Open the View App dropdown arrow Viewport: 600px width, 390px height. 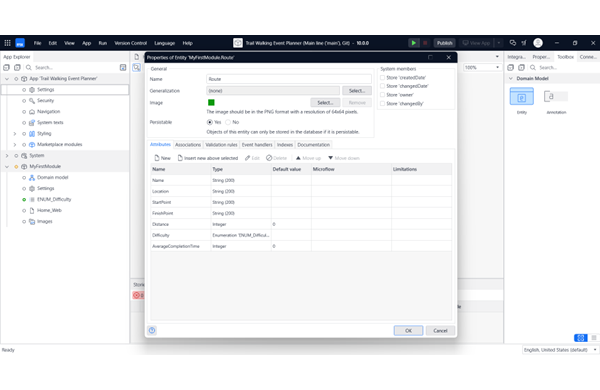499,43
